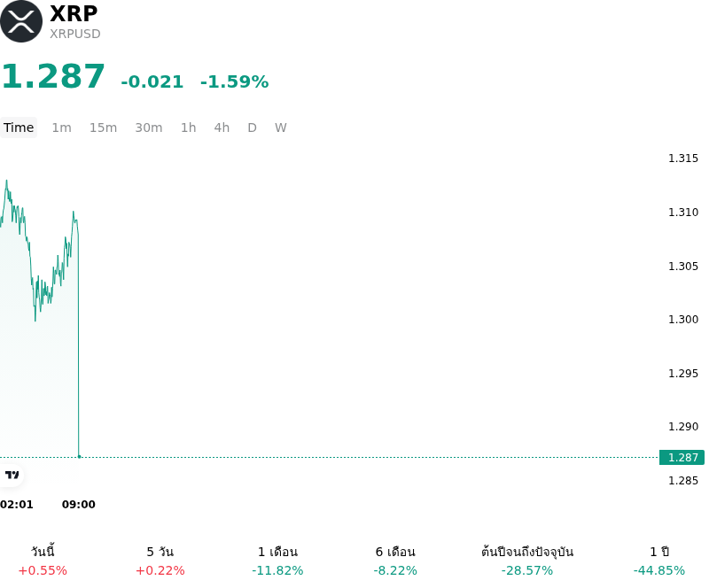The image size is (709, 588).
Task: Select the 4h chart interval
Action: click(x=222, y=128)
